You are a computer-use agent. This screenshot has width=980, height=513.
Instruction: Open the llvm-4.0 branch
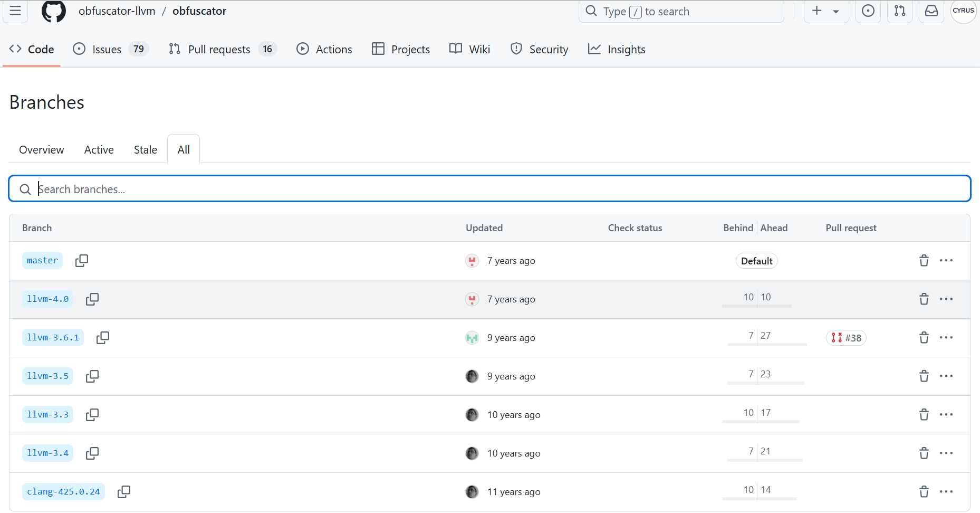pos(47,299)
